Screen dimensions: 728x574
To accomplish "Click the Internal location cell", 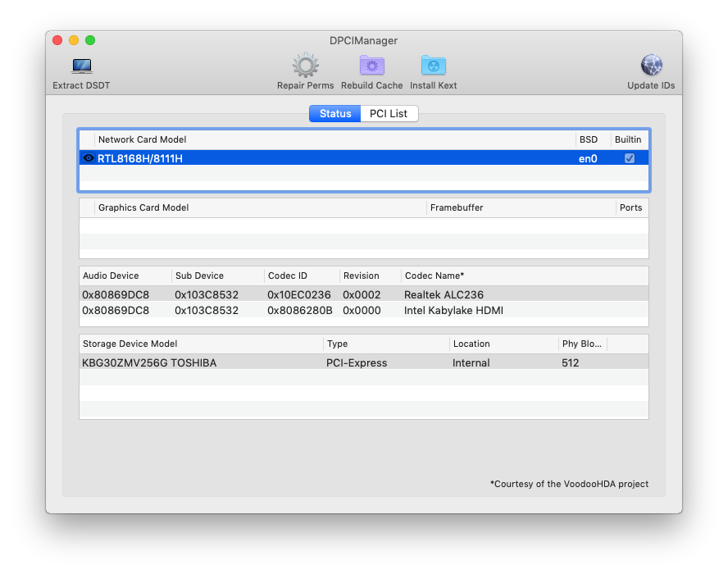I will tap(471, 362).
